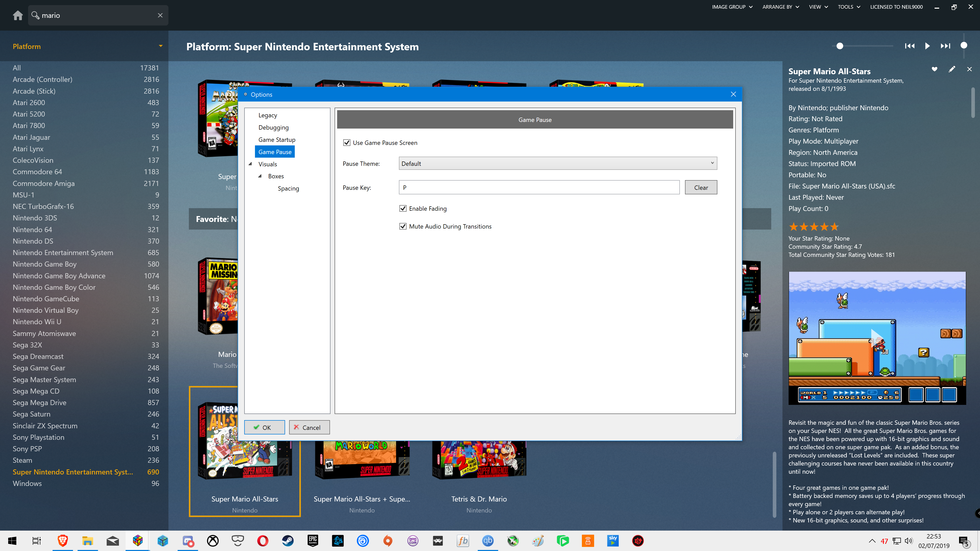The width and height of the screenshot is (980, 551).
Task: Select the Tetris & Dr. Mario box art
Action: coord(479,459)
